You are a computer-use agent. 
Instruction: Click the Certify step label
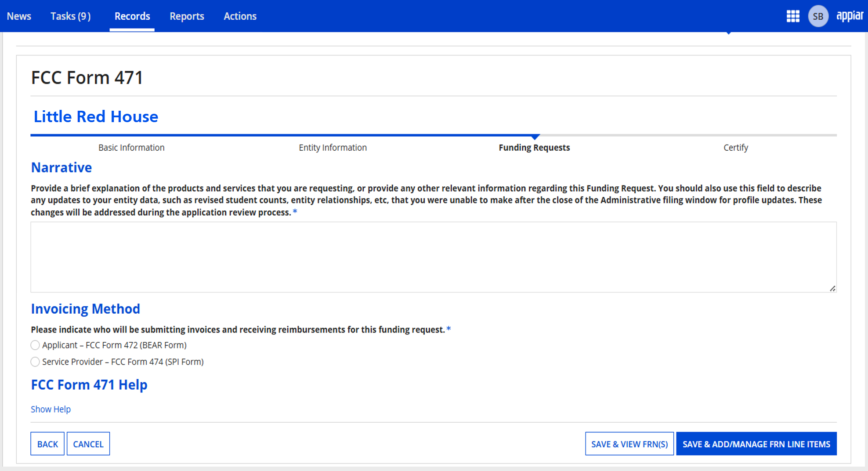pos(735,148)
